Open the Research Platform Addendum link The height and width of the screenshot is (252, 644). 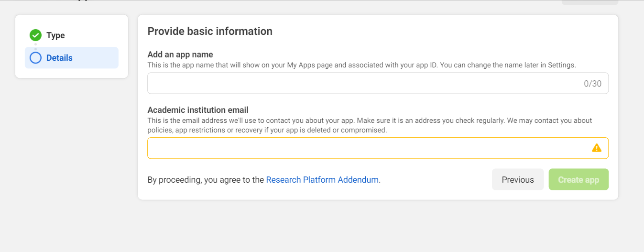[322, 180]
